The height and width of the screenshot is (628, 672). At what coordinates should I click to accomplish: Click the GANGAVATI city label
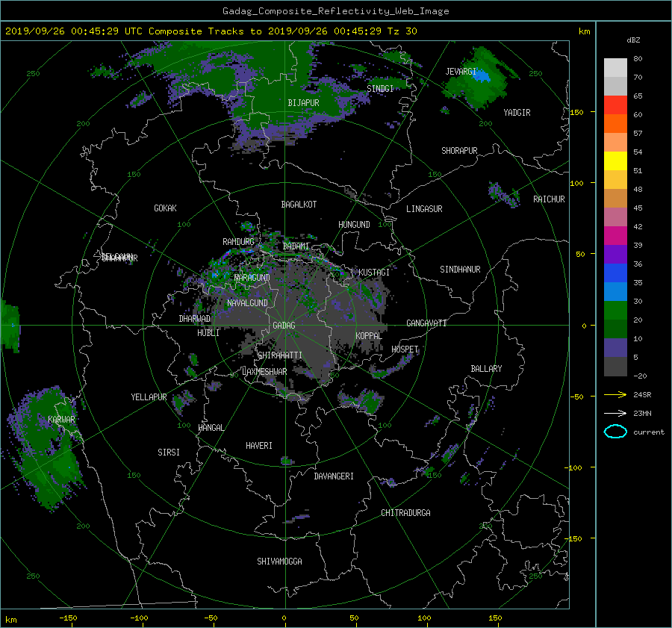click(x=426, y=323)
